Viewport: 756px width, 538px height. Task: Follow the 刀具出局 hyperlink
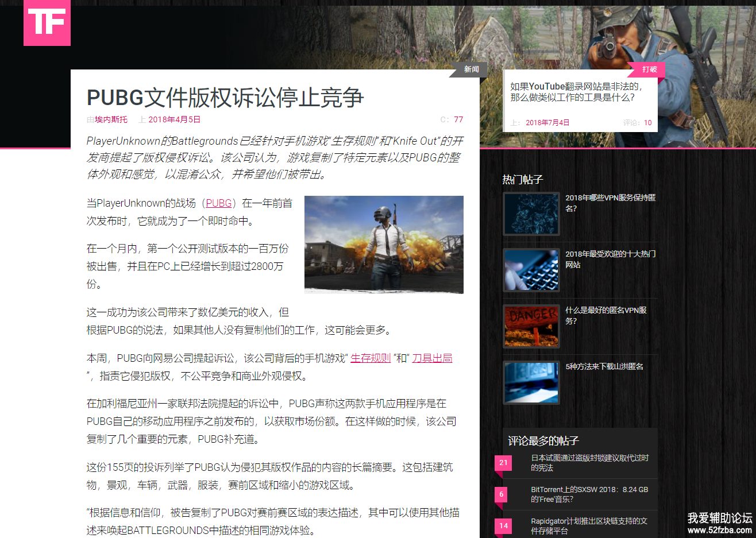432,358
